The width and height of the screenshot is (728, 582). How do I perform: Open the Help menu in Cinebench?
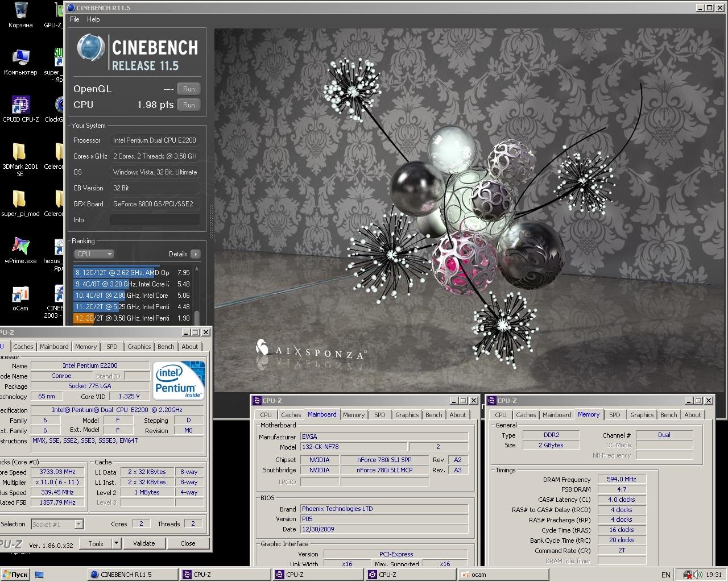pos(93,19)
